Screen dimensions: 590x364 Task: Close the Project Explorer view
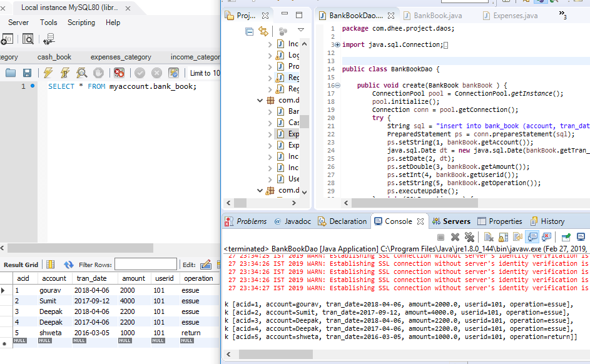click(265, 16)
